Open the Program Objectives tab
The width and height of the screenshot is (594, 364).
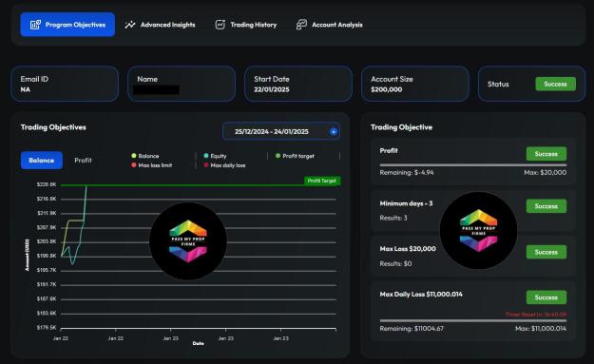pos(67,25)
